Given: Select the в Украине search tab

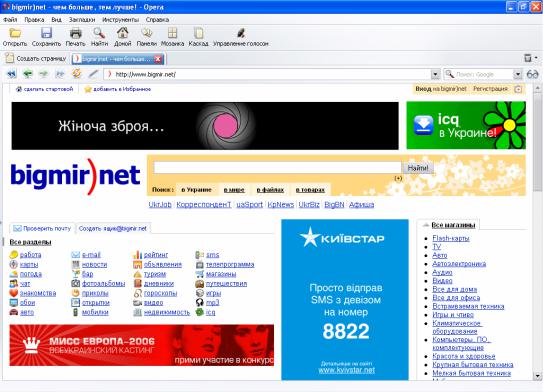Looking at the screenshot, I should tap(196, 190).
